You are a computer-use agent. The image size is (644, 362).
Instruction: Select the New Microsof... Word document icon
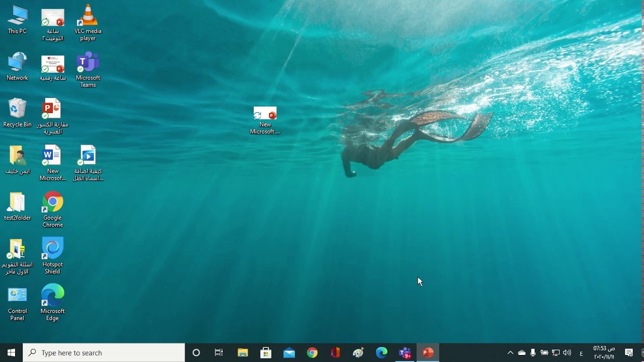[x=53, y=163]
